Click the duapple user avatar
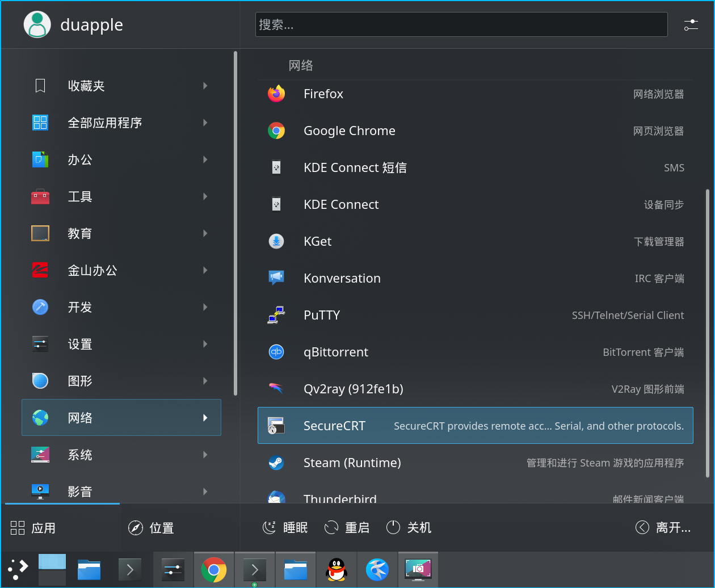The height and width of the screenshot is (588, 715). coord(37,24)
